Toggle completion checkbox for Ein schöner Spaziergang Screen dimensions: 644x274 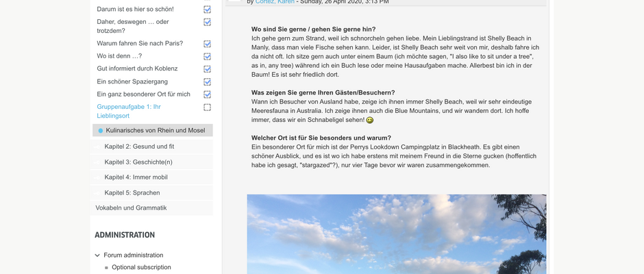coord(208,82)
